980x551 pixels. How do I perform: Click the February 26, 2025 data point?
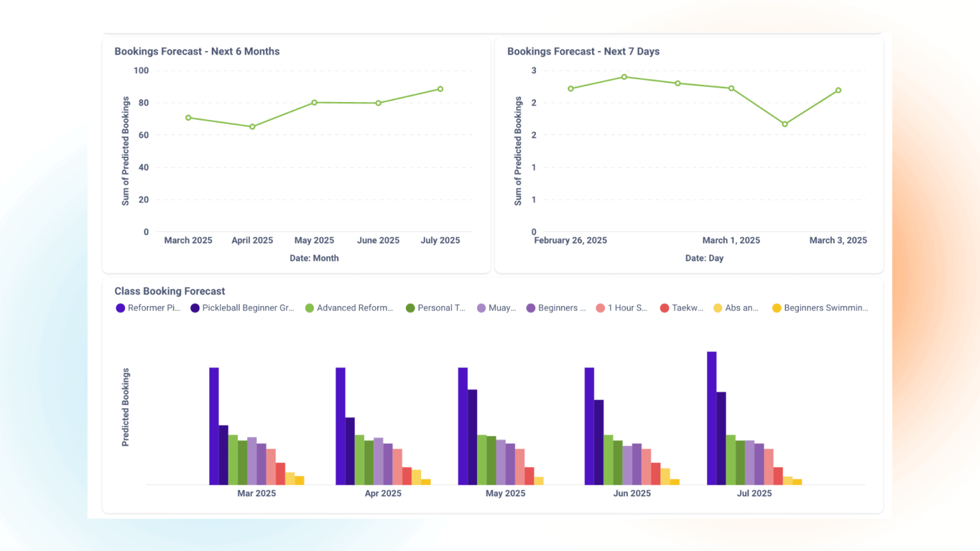(x=570, y=89)
